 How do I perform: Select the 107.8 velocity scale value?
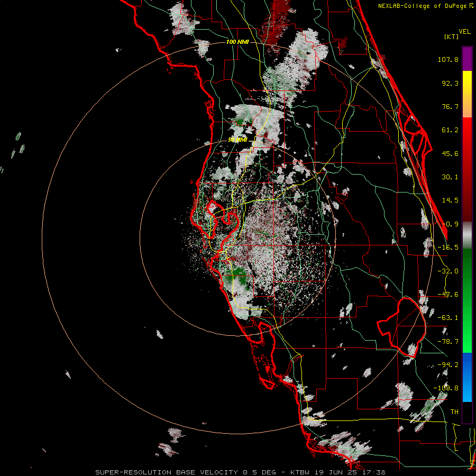448,59
